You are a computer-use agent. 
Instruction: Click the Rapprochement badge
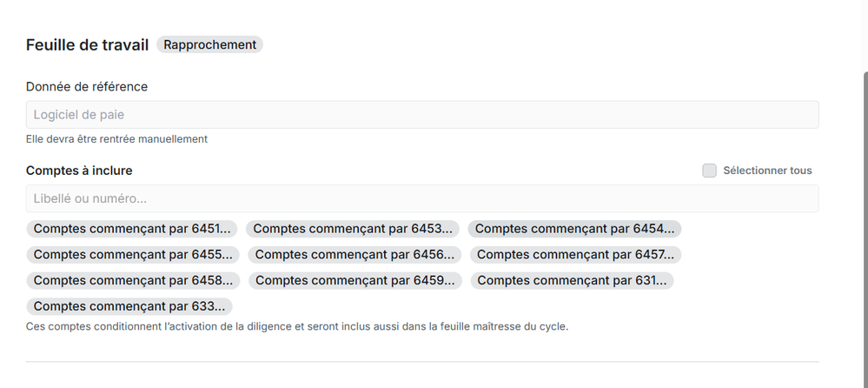[x=209, y=44]
